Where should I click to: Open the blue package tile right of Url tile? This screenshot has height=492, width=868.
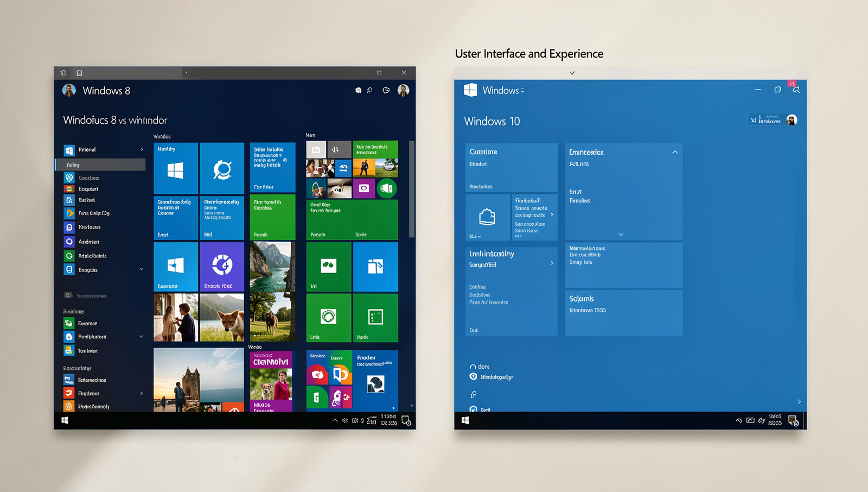375,267
